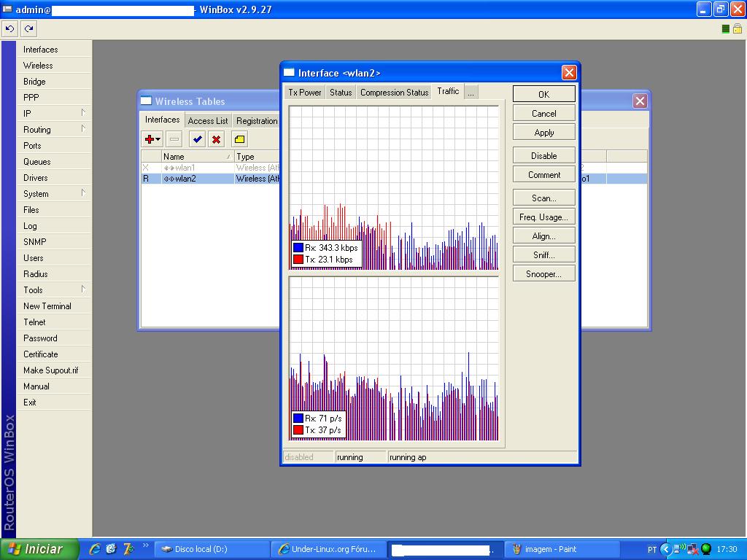Image resolution: width=747 pixels, height=560 pixels.
Task: Switch to imagem - Paint taskbar window
Action: coord(561,549)
